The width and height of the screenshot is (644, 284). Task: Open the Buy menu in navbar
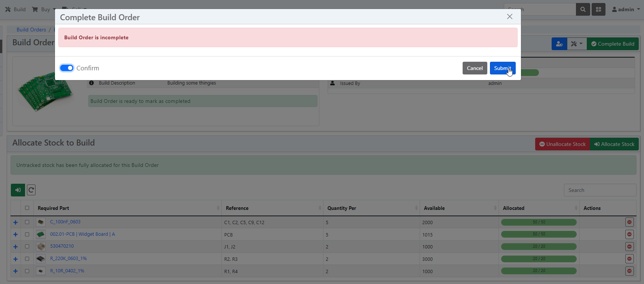pyautogui.click(x=44, y=9)
